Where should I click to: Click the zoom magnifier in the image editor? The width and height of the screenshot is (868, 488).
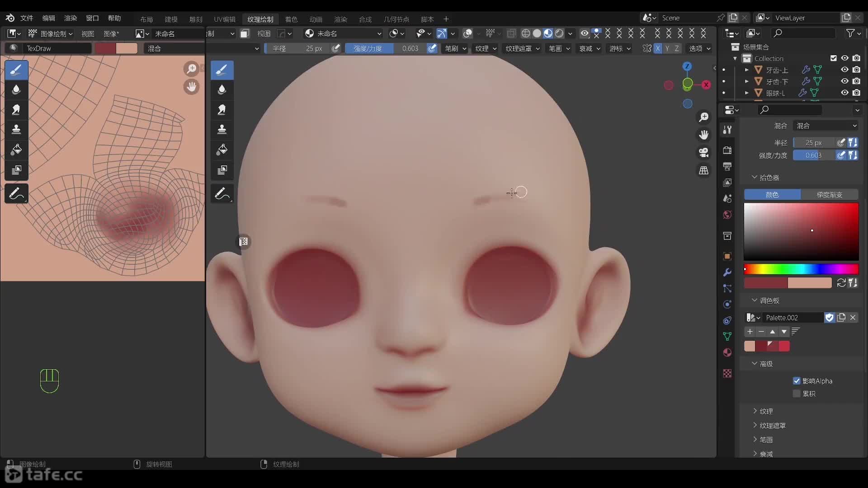pyautogui.click(x=192, y=69)
